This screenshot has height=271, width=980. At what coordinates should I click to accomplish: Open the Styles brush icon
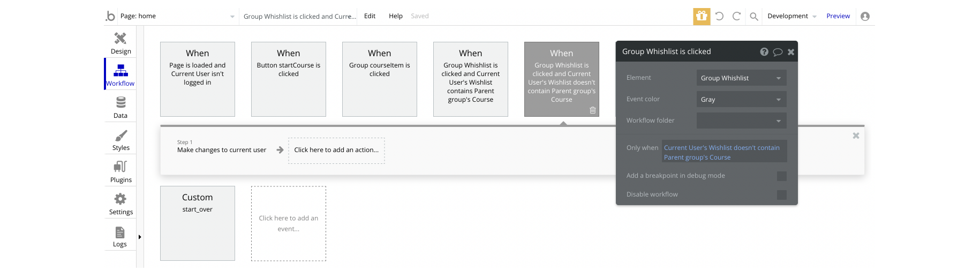(120, 135)
